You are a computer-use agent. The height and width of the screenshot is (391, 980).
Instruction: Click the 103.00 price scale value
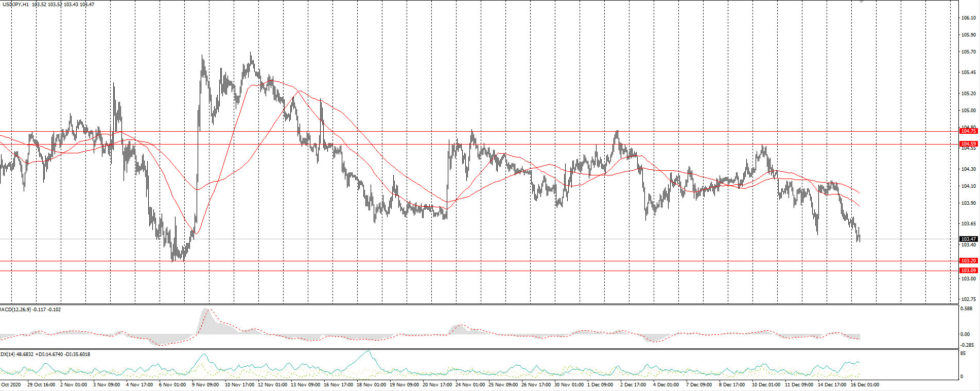click(969, 279)
